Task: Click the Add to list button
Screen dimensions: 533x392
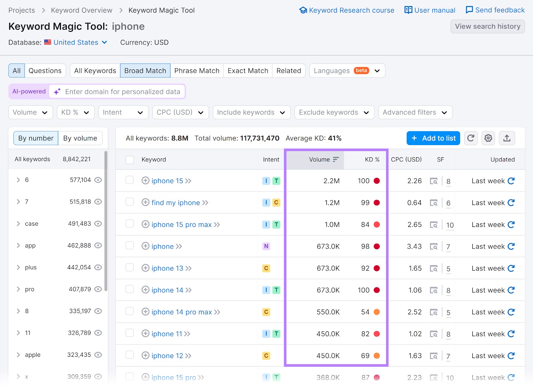Action: 433,138
